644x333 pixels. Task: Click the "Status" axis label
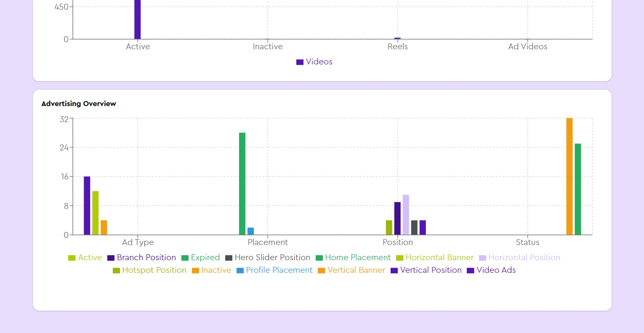pyautogui.click(x=528, y=242)
